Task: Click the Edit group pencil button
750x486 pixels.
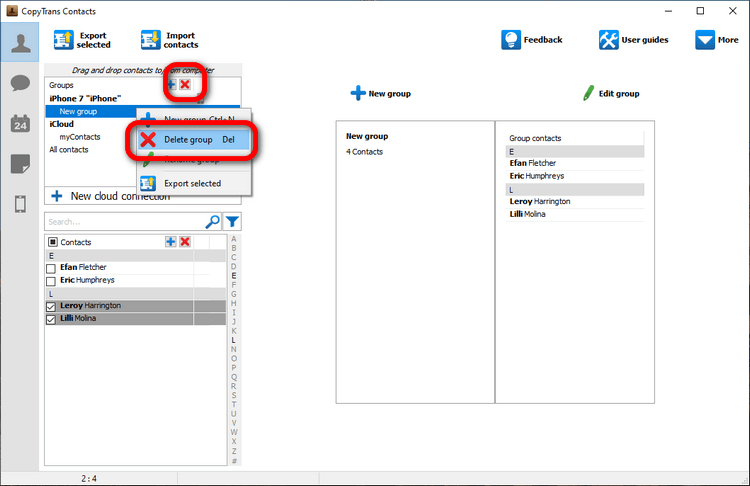Action: (x=612, y=93)
